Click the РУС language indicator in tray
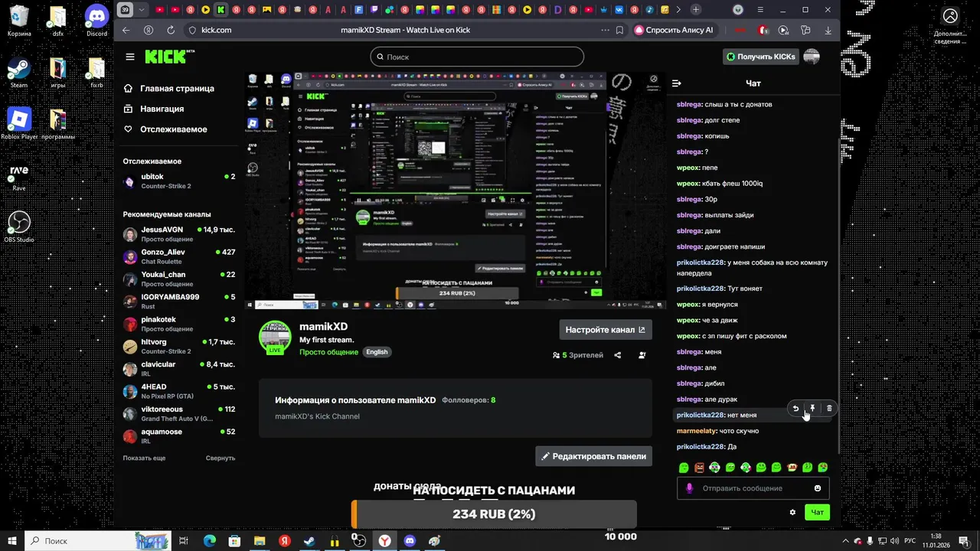 coord(910,540)
